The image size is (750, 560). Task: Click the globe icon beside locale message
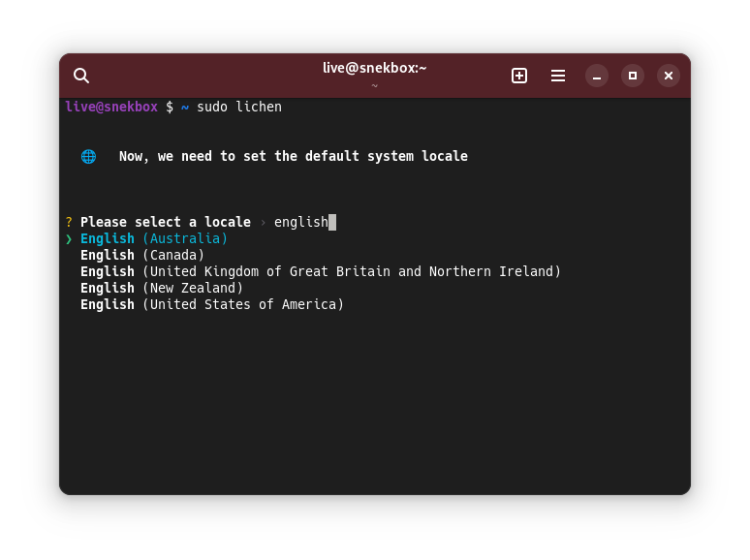click(88, 156)
